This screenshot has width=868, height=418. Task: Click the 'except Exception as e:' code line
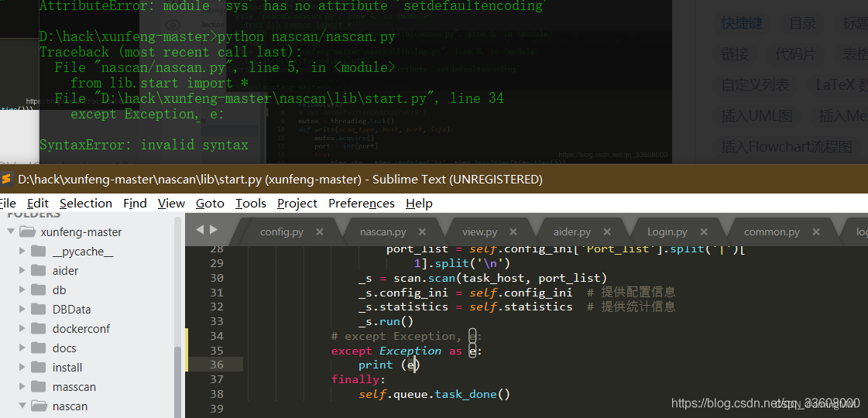tap(407, 351)
